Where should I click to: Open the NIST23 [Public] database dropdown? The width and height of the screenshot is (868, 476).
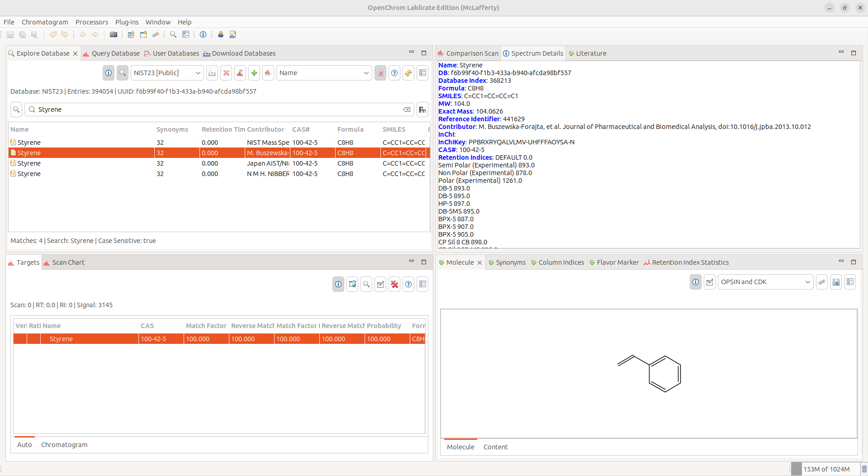(x=167, y=73)
